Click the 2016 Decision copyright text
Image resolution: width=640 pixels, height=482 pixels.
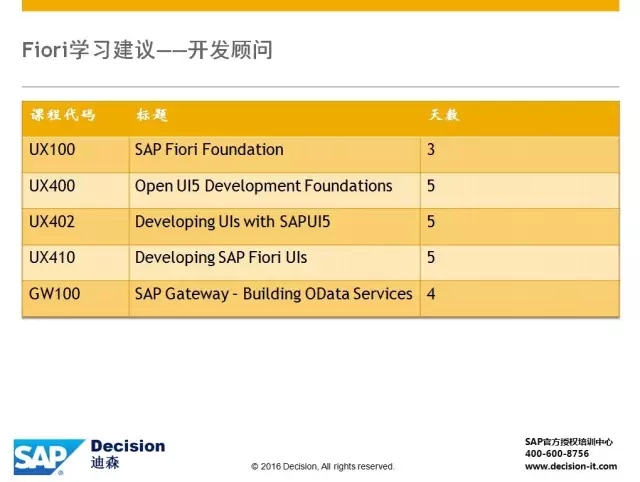point(322,467)
